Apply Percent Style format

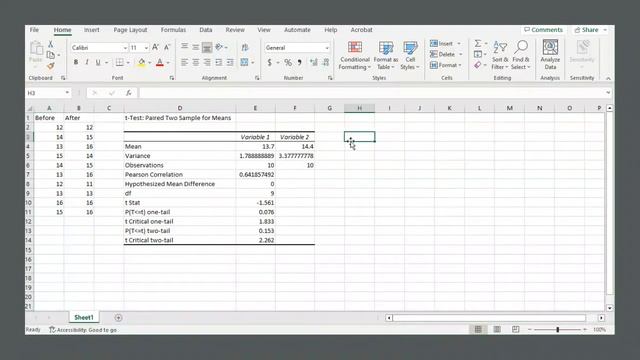pos(288,62)
